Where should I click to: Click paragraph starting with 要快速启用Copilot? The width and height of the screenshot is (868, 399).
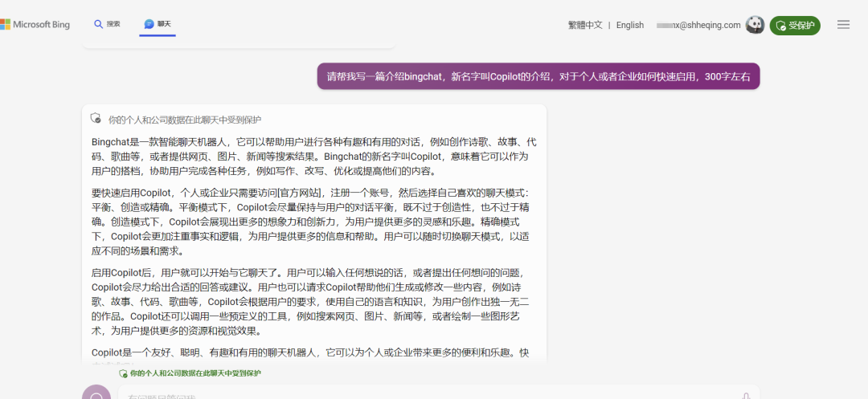point(311,222)
